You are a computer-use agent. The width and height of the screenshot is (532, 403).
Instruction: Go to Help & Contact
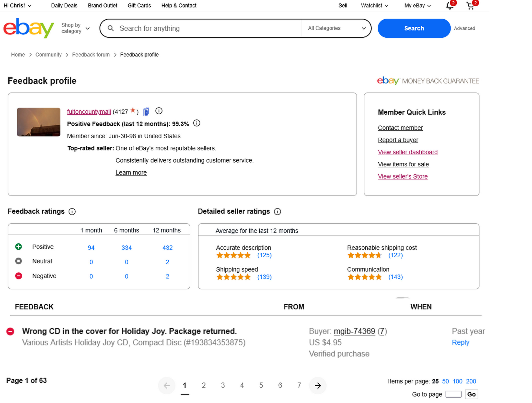(179, 6)
